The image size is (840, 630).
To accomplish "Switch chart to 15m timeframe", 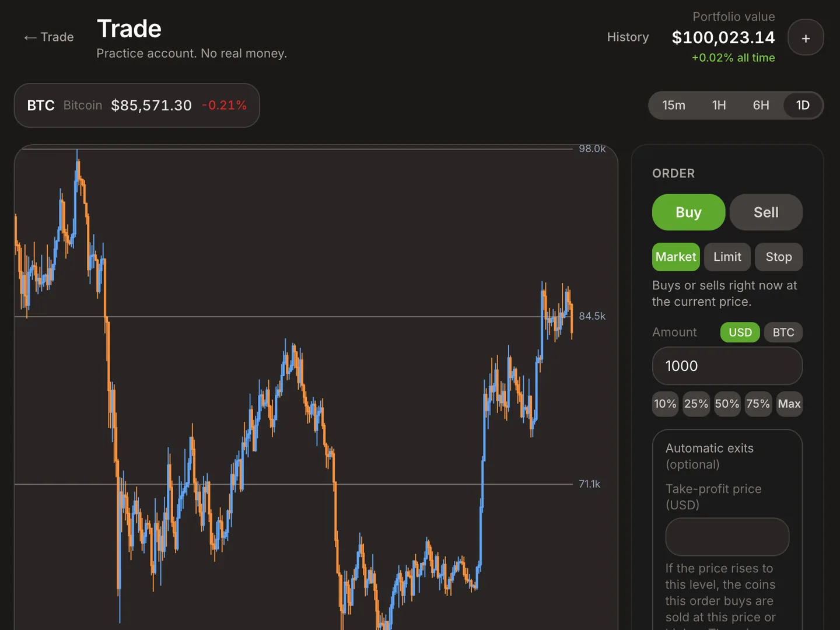I will click(x=674, y=106).
